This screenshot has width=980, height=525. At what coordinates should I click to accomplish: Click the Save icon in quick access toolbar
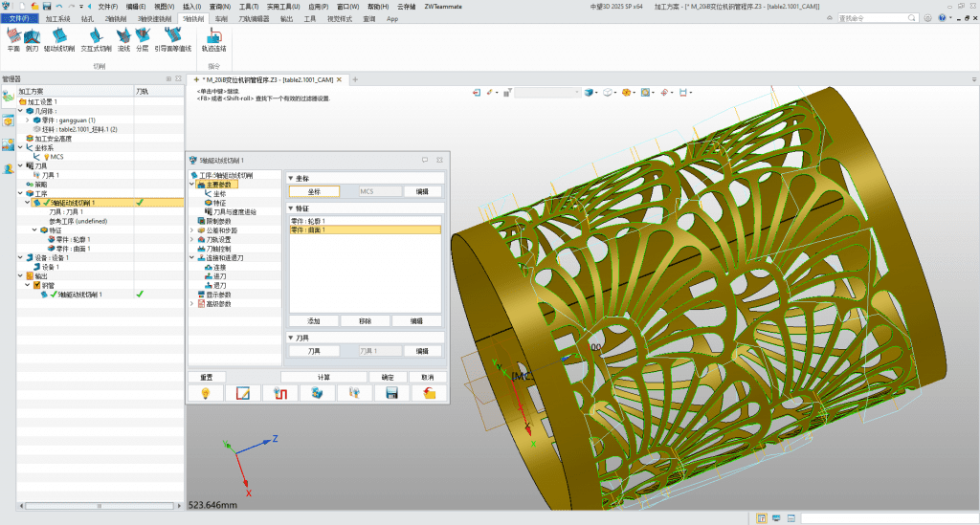(x=46, y=6)
